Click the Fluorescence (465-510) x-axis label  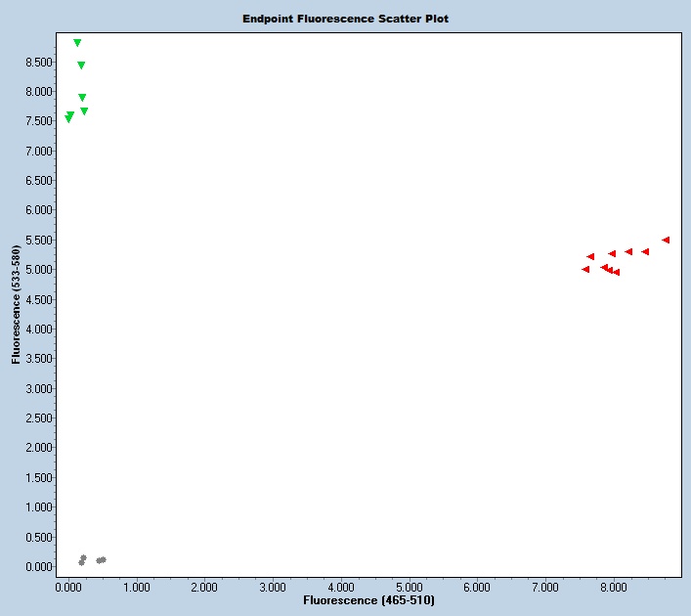[368, 599]
